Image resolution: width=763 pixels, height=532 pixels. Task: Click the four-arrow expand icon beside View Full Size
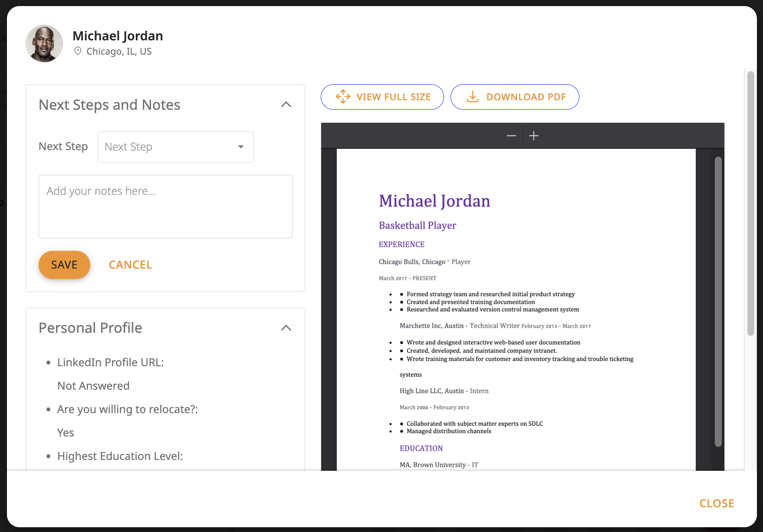(x=342, y=97)
